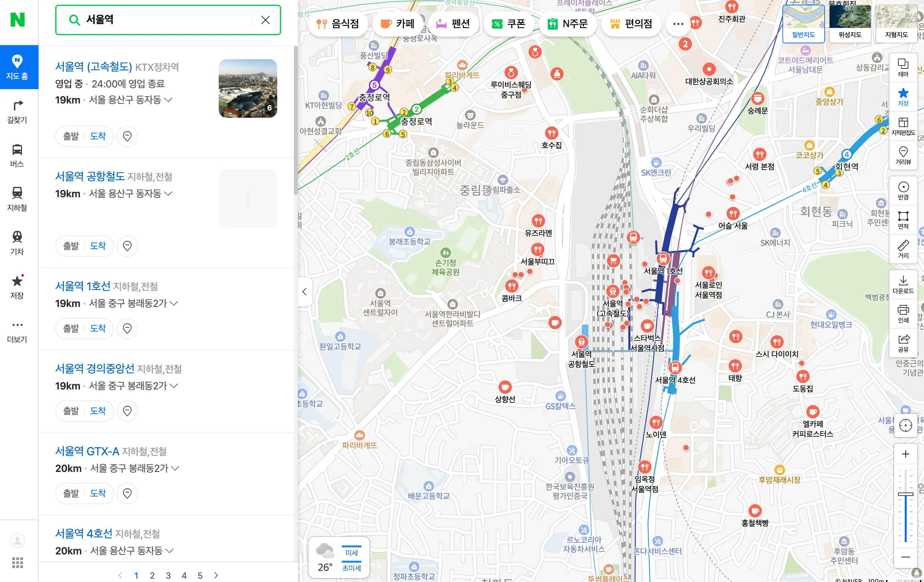The image size is (924, 582).
Task: Open 서울역 (고속철도) result link
Action: pos(94,67)
